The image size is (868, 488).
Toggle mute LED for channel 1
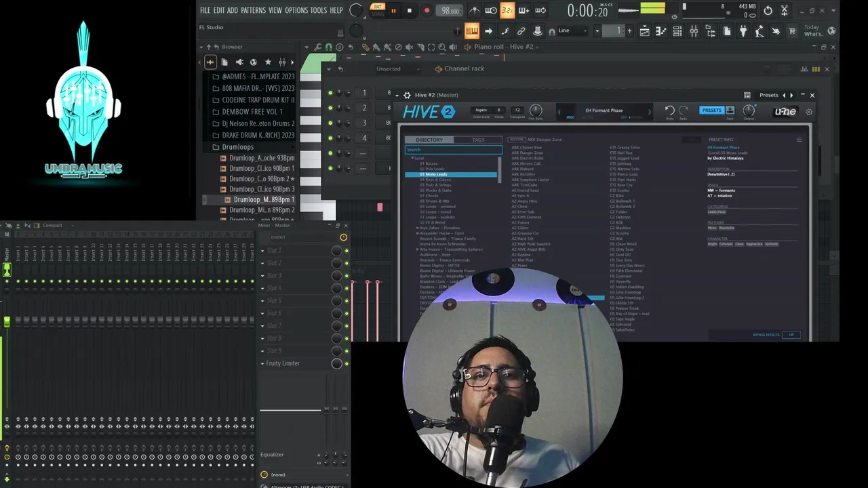330,93
